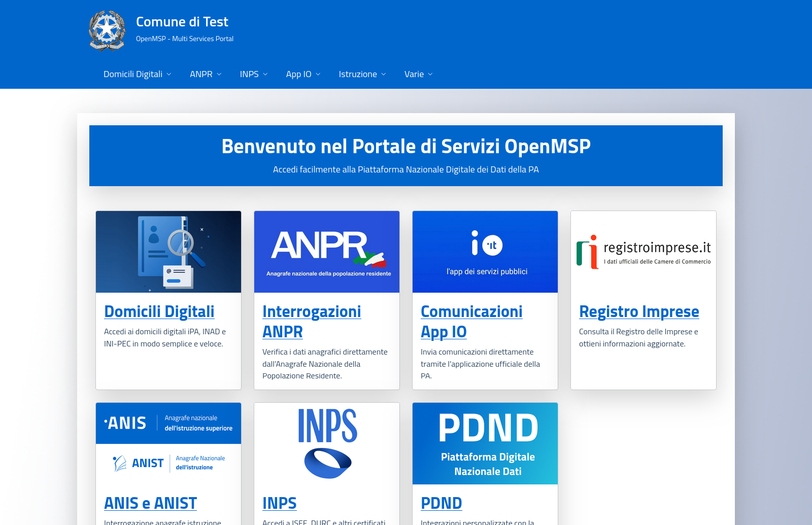
Task: Click the INPS logo image
Action: pos(326,442)
